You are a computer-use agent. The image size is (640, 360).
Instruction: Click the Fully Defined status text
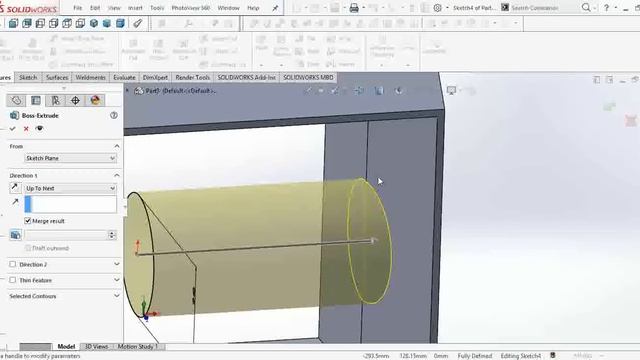(x=475, y=356)
